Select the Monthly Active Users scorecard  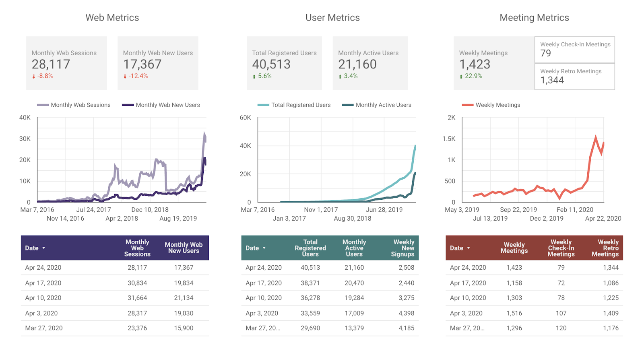[370, 63]
